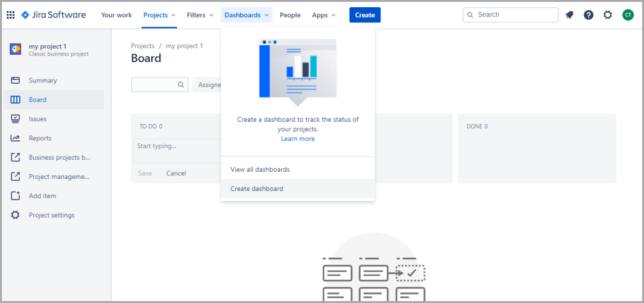The image size is (644, 303).
Task: Click the Project settings gear icon
Action: tap(16, 215)
